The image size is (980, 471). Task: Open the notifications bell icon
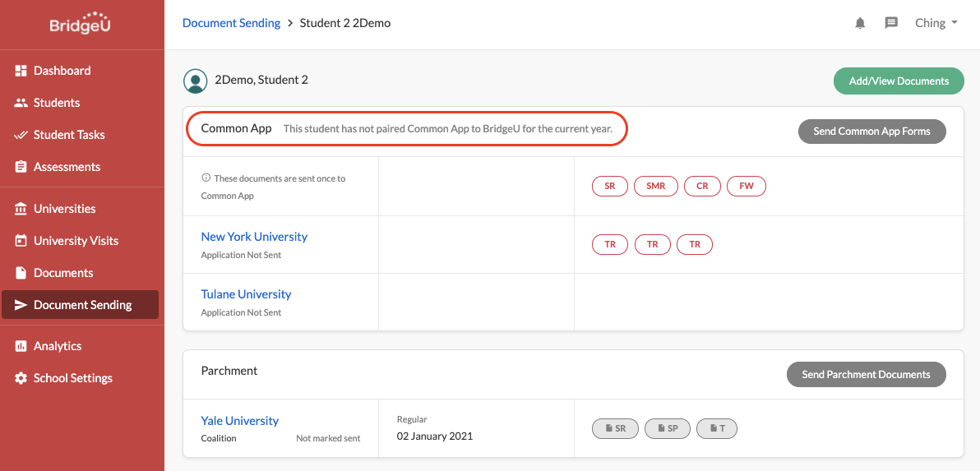pos(860,23)
